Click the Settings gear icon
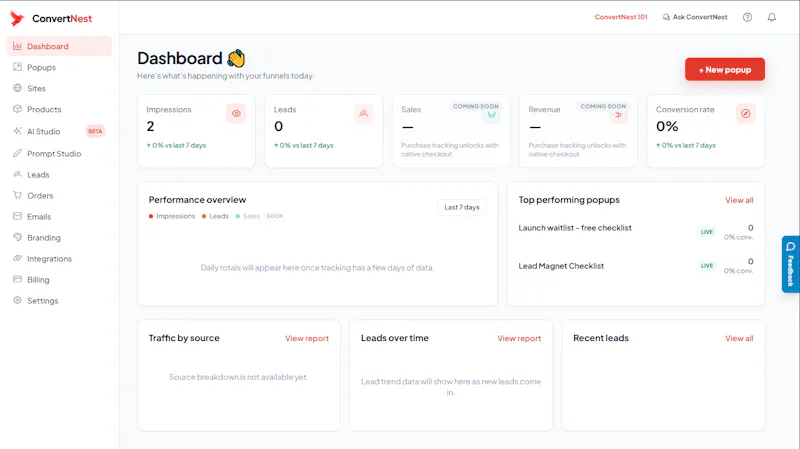The image size is (800, 449). pos(17,300)
